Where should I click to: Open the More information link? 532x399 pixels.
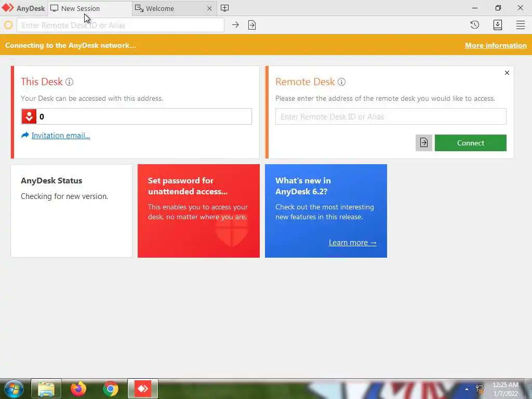[x=496, y=45]
